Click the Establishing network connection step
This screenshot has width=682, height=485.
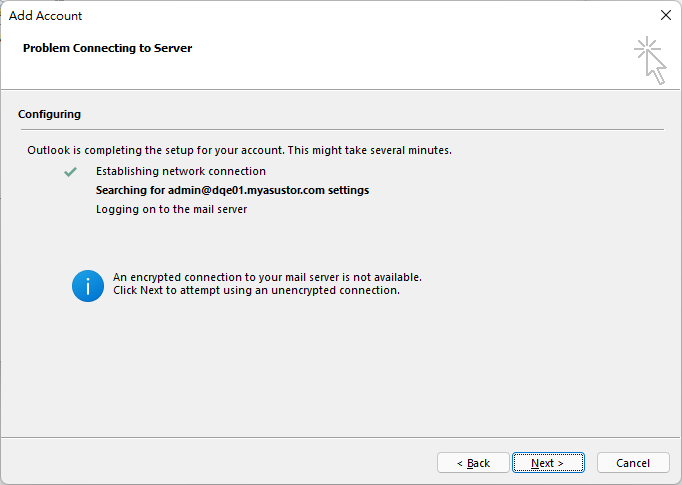181,171
